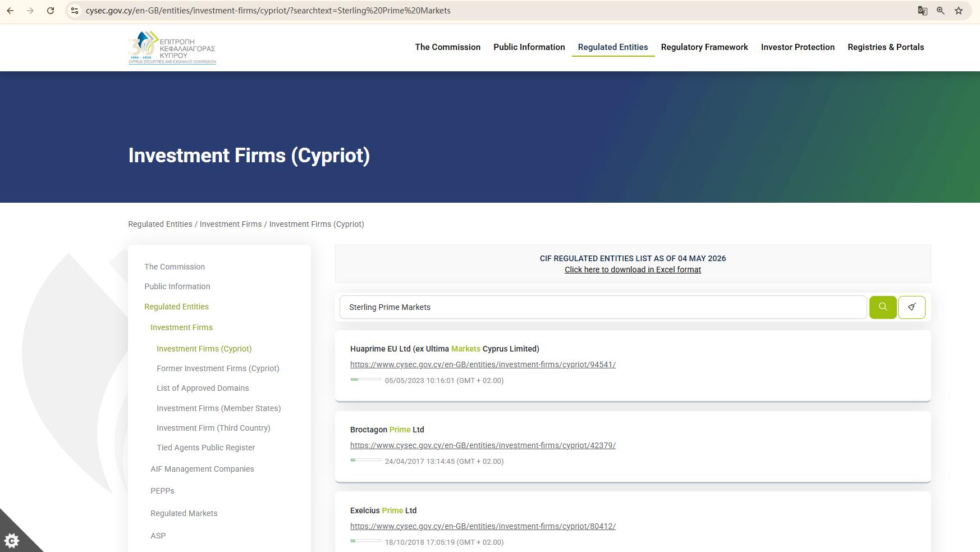The height and width of the screenshot is (552, 980).
Task: Open the cookie settings gear icon
Action: pos(12,540)
